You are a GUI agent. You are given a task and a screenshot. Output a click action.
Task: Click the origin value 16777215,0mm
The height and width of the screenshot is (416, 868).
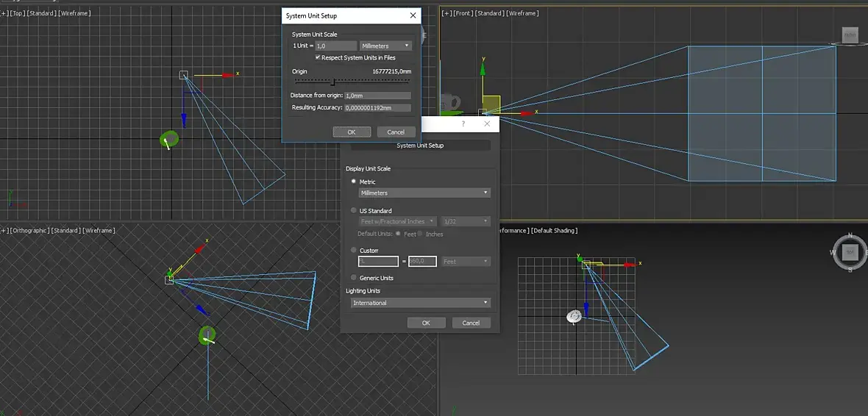coord(392,71)
